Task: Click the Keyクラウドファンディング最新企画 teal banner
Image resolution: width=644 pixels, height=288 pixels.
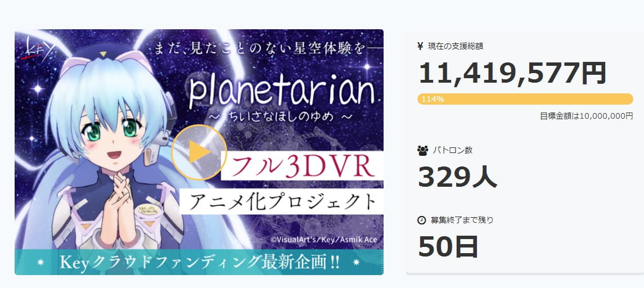Action: click(199, 262)
